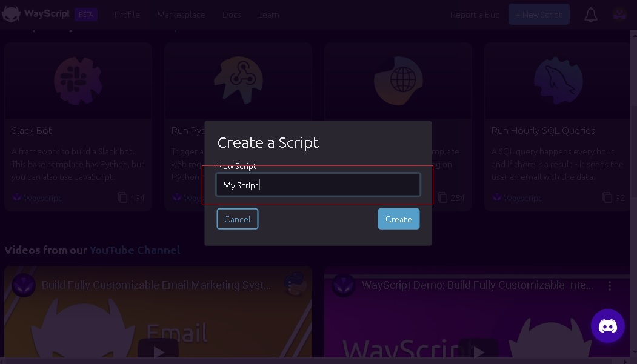
Task: Click channel avatar on WayScript Demo video
Action: [344, 285]
